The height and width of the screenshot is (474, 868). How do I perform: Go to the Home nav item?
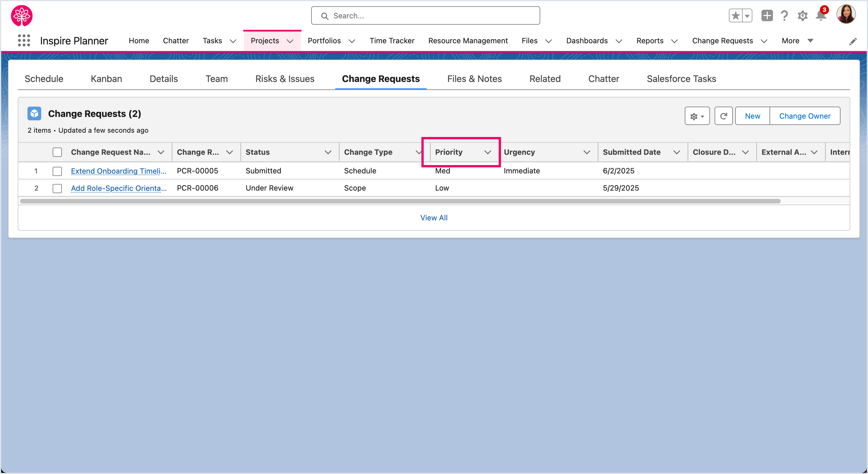click(x=139, y=41)
